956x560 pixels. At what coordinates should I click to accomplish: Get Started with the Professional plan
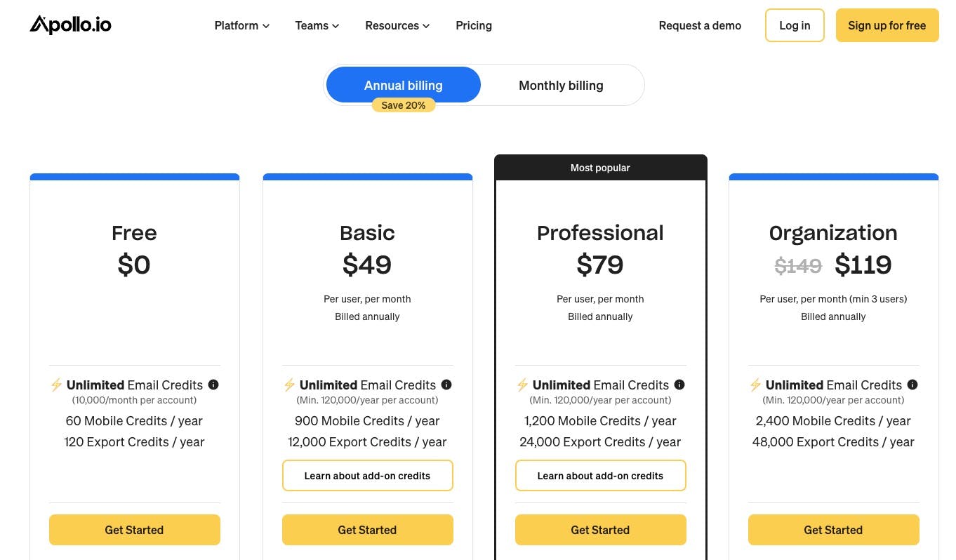tap(600, 530)
